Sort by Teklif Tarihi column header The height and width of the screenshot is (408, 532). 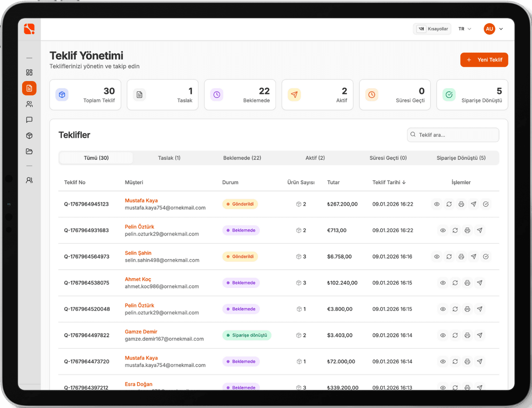click(389, 183)
